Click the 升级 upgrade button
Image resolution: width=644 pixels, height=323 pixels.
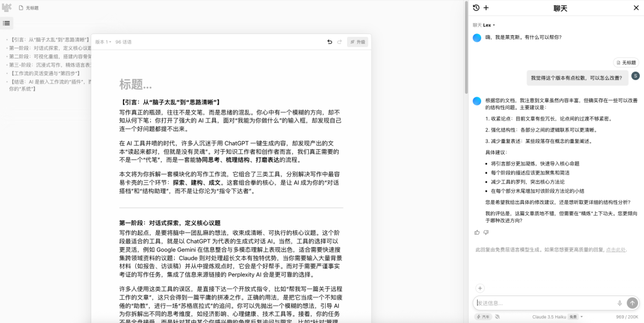tap(358, 42)
